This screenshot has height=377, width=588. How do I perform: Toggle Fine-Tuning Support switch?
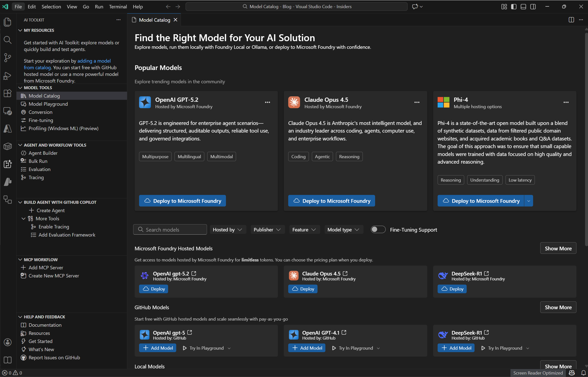click(x=378, y=229)
